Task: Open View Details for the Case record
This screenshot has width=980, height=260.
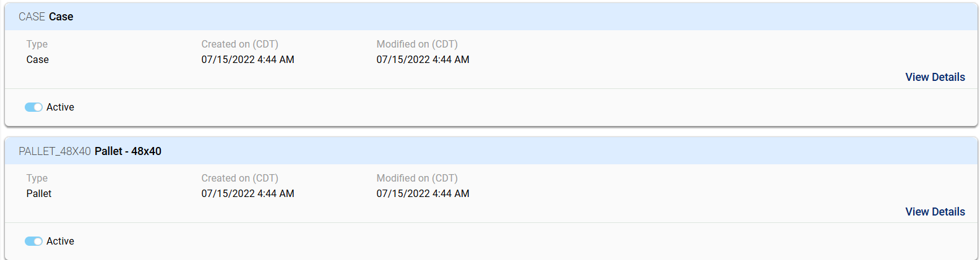Action: (x=935, y=77)
